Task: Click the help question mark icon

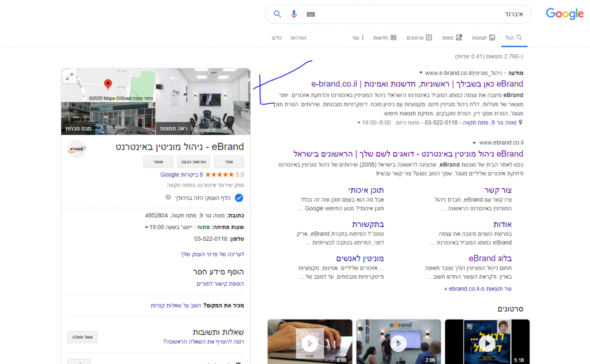Action: tap(168, 198)
